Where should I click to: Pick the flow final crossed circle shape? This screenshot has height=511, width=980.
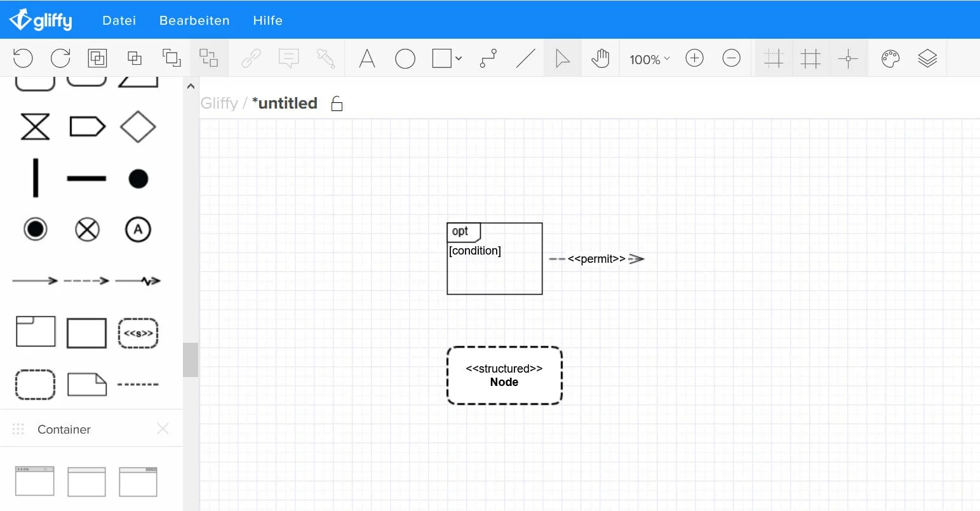click(87, 229)
